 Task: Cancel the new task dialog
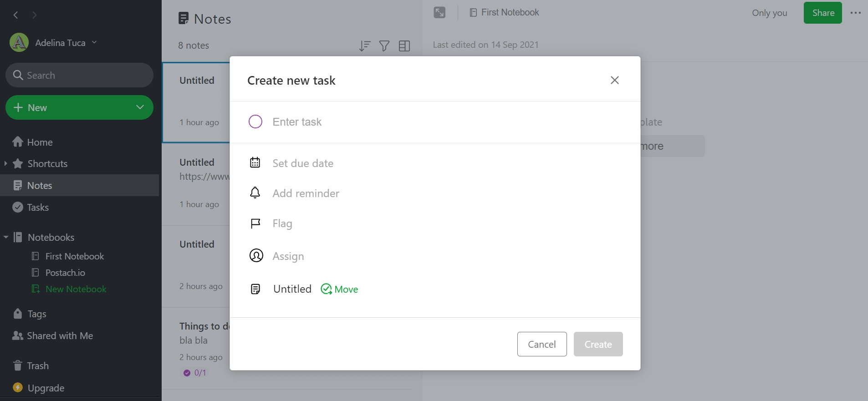point(542,344)
